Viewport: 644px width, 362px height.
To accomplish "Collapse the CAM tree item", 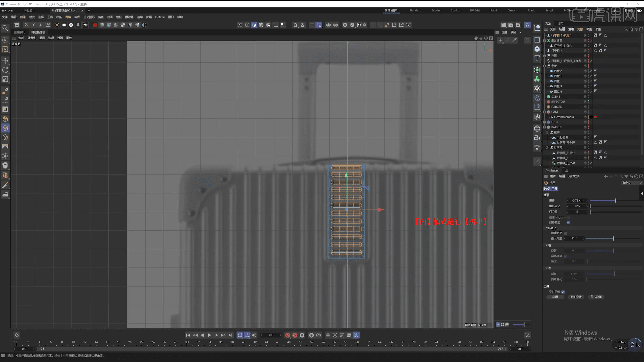I will [545, 112].
